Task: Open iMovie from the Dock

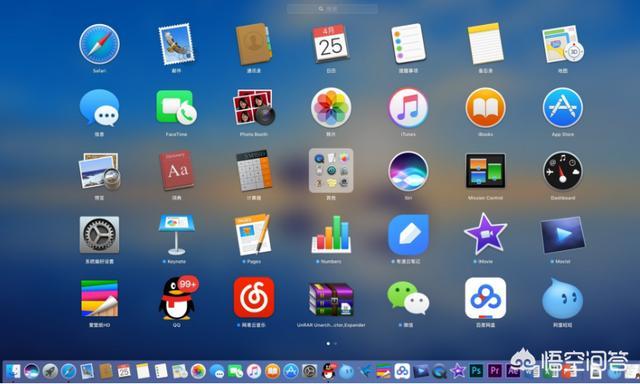Action: click(458, 371)
